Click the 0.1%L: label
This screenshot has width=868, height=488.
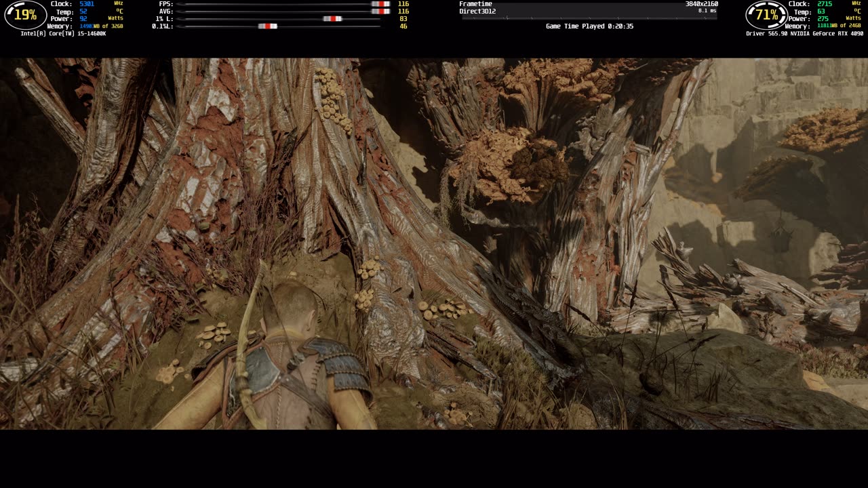click(x=163, y=26)
